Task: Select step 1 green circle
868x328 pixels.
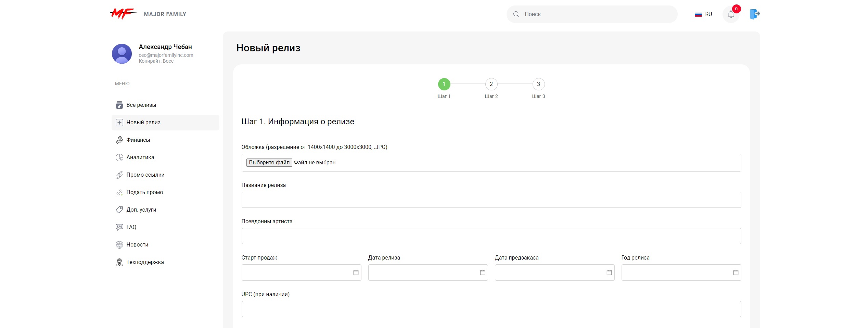Action: pos(444,84)
